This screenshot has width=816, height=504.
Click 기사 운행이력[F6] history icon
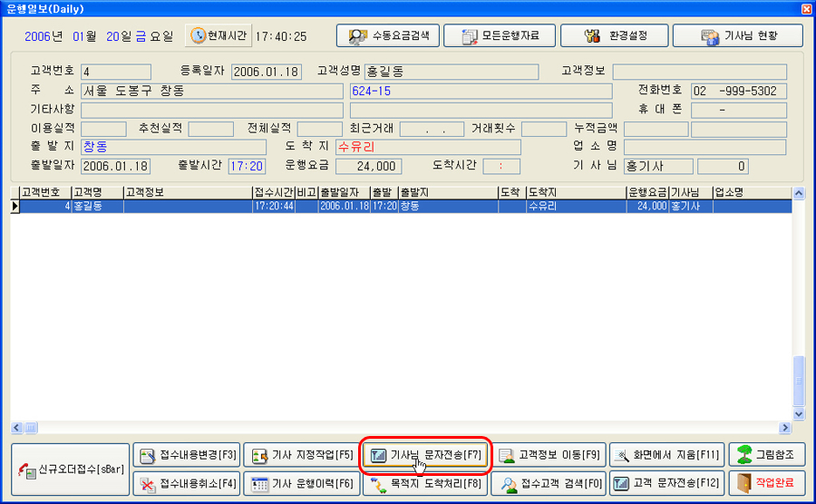coord(259,485)
